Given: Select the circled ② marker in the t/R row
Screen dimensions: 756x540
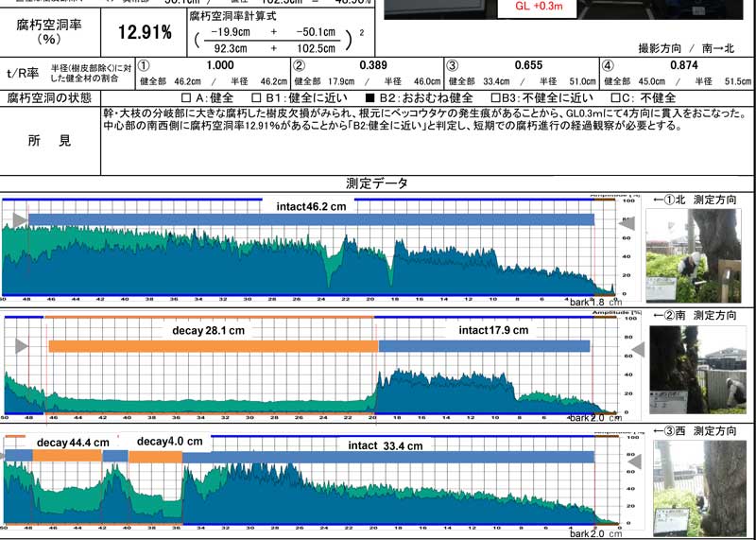Looking at the screenshot, I should [x=299, y=66].
